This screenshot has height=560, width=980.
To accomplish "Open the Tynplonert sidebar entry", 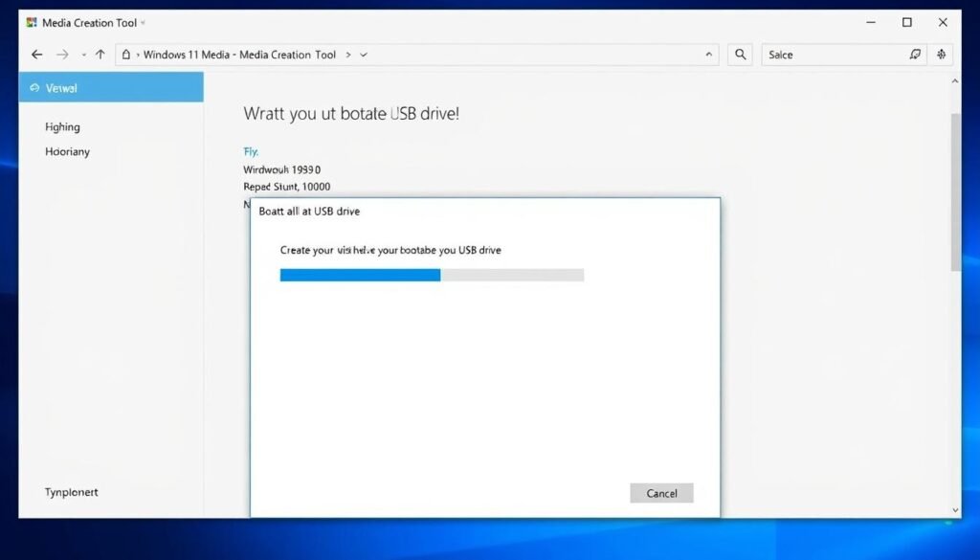I will click(71, 492).
